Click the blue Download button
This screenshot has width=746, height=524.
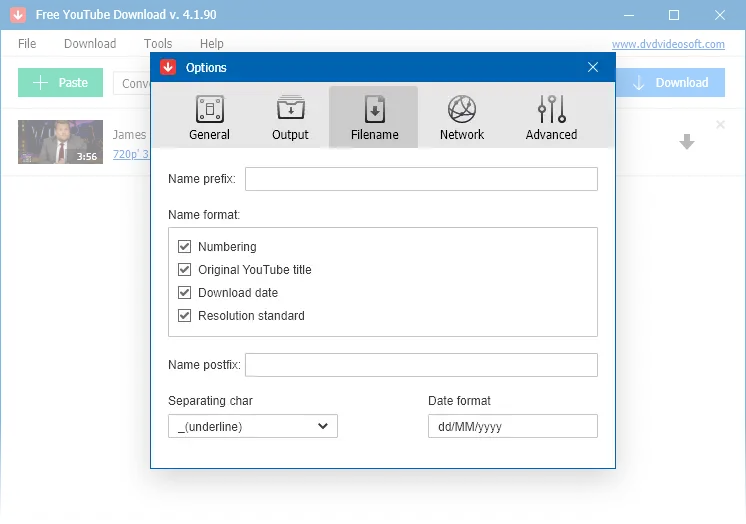(x=670, y=82)
